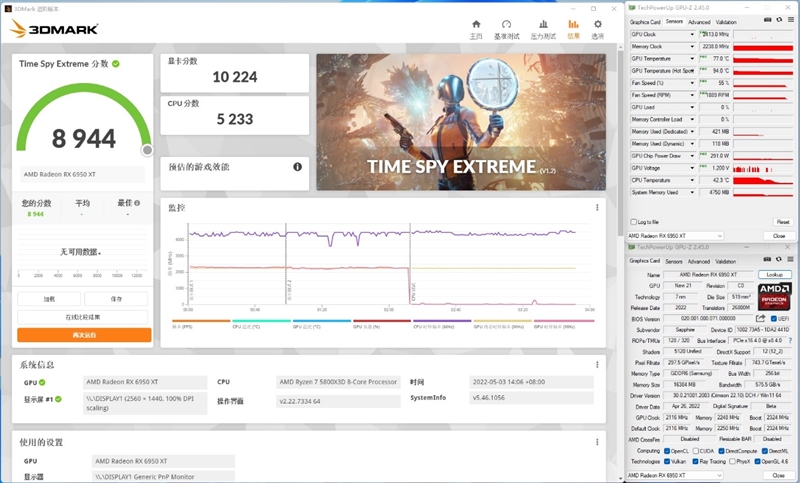The height and width of the screenshot is (483, 800).
Task: Open hamburger menu in Graphics Card GPU-Z window
Action: (x=791, y=259)
